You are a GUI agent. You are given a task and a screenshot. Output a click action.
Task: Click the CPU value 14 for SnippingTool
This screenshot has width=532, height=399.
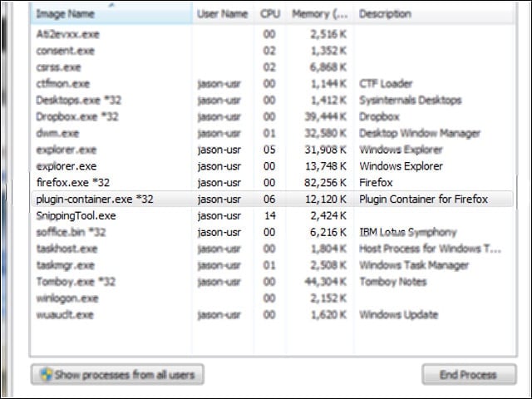coord(269,216)
